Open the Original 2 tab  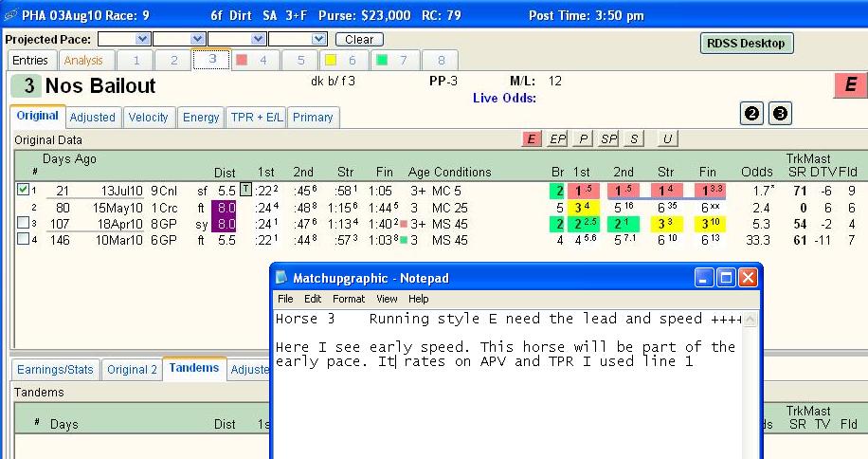tap(132, 370)
